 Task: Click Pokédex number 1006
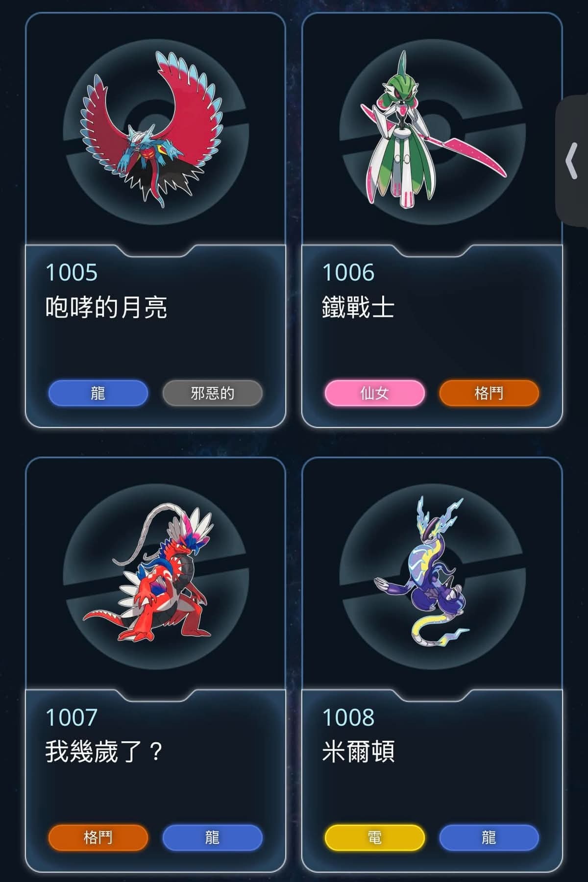point(348,273)
